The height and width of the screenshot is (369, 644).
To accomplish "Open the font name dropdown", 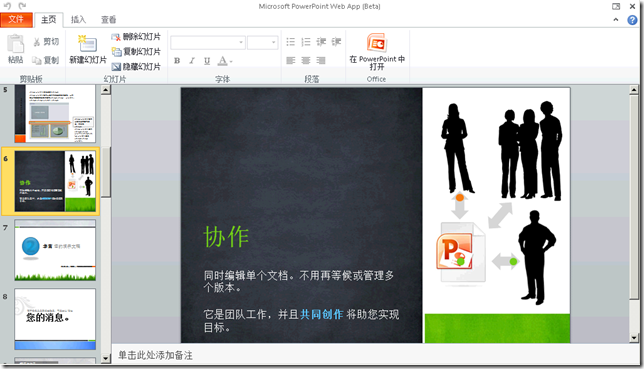I will (x=241, y=42).
